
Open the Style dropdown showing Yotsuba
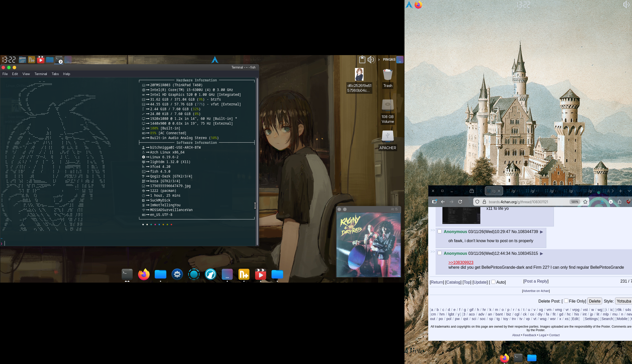coord(623,301)
